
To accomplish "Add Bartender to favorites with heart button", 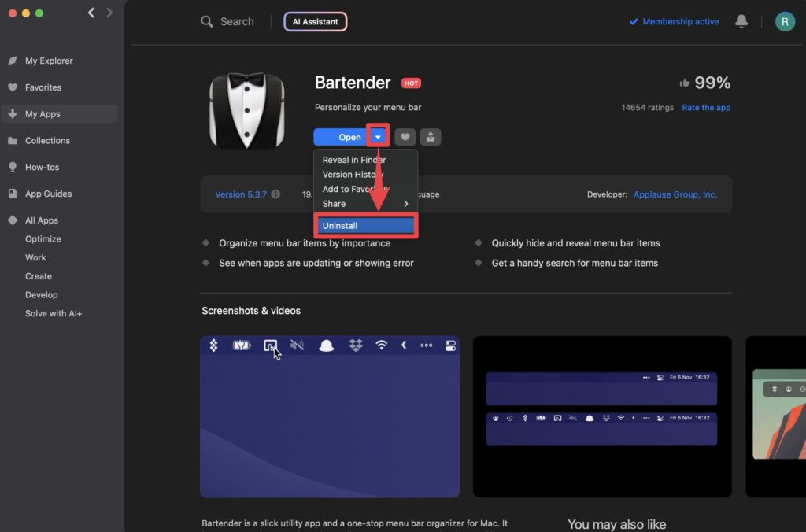I will (405, 137).
